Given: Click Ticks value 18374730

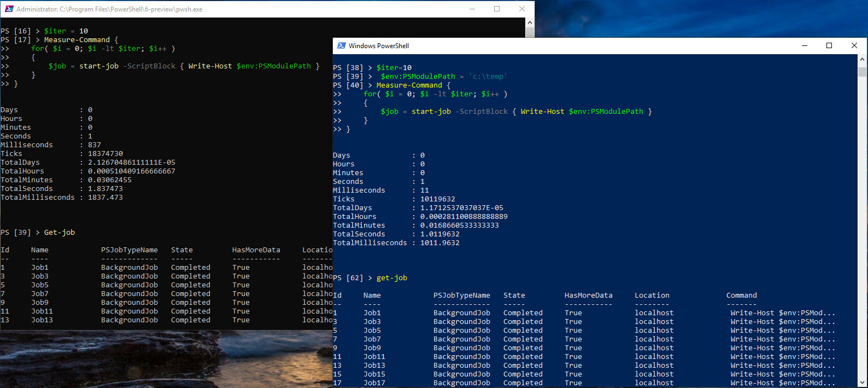Looking at the screenshot, I should pyautogui.click(x=105, y=154).
